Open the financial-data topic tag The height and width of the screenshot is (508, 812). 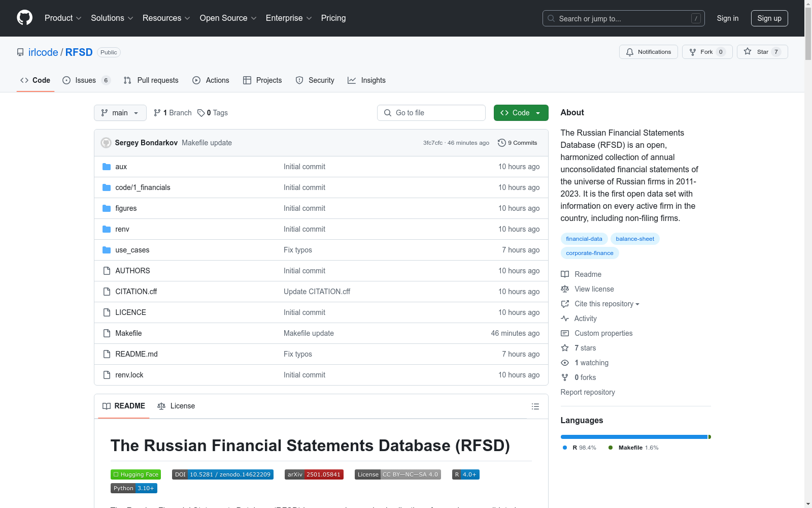pyautogui.click(x=584, y=239)
